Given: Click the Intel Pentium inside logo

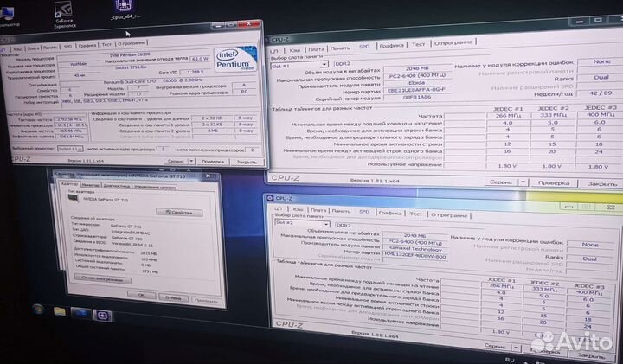Looking at the screenshot, I should pyautogui.click(x=235, y=59).
